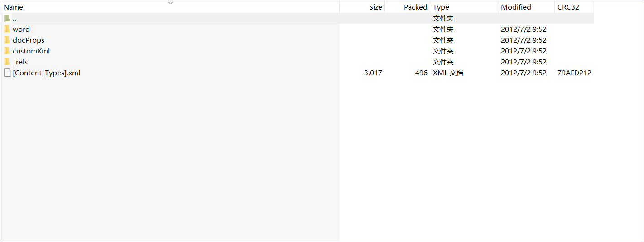Viewport: 644px width, 242px height.
Task: Select the _rels folder name
Action: click(x=20, y=62)
